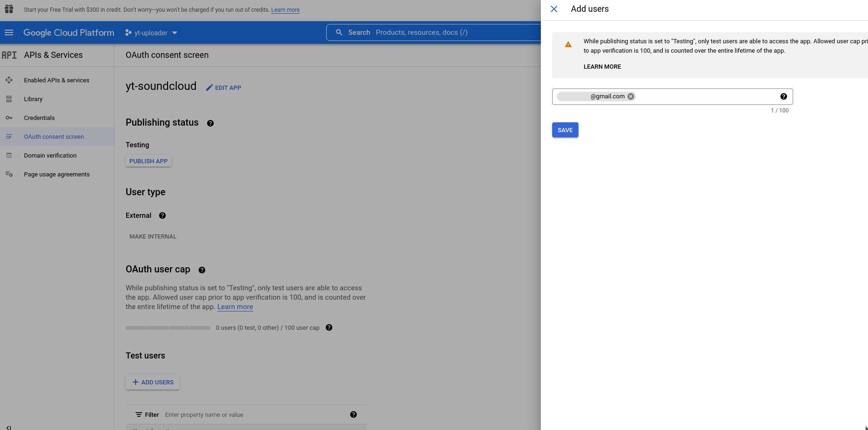Open the main hamburger navigation menu

pos(9,32)
